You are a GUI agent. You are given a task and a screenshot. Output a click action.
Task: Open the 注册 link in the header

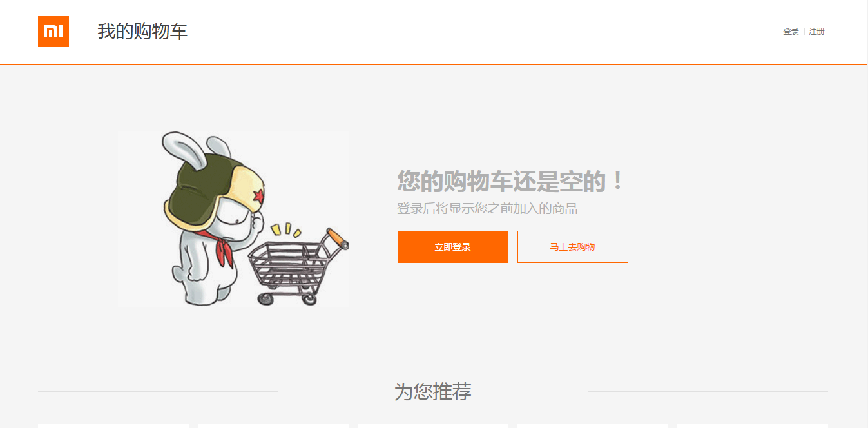pos(816,32)
